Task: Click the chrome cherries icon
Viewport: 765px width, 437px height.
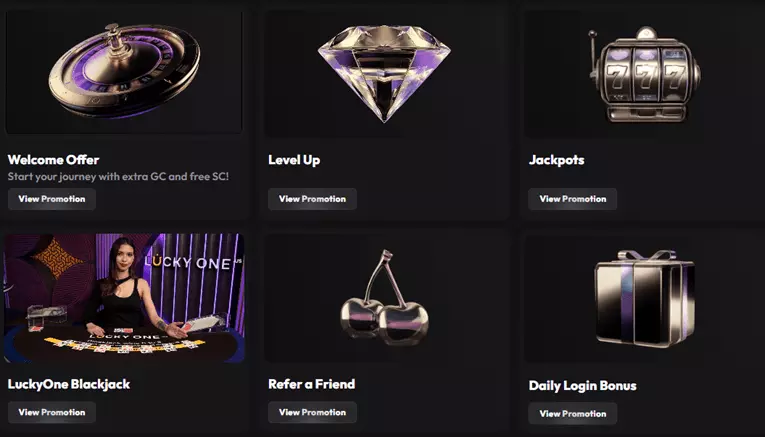Action: point(384,296)
